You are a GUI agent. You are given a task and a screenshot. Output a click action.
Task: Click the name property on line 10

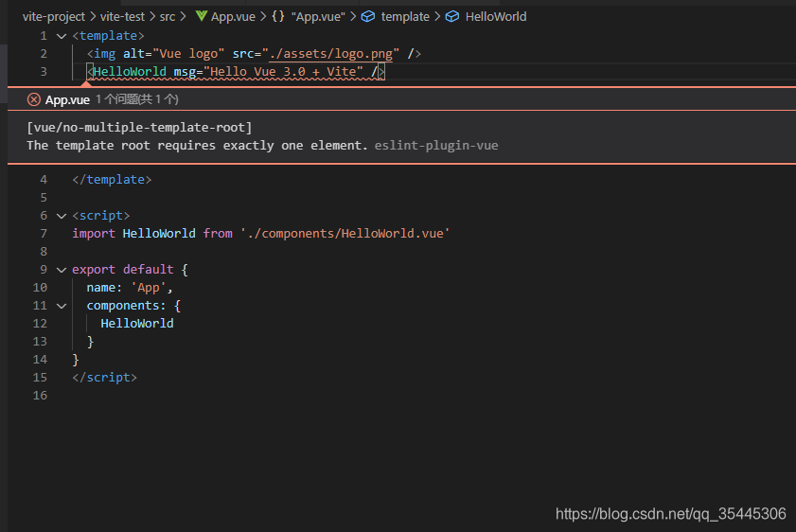[100, 288]
